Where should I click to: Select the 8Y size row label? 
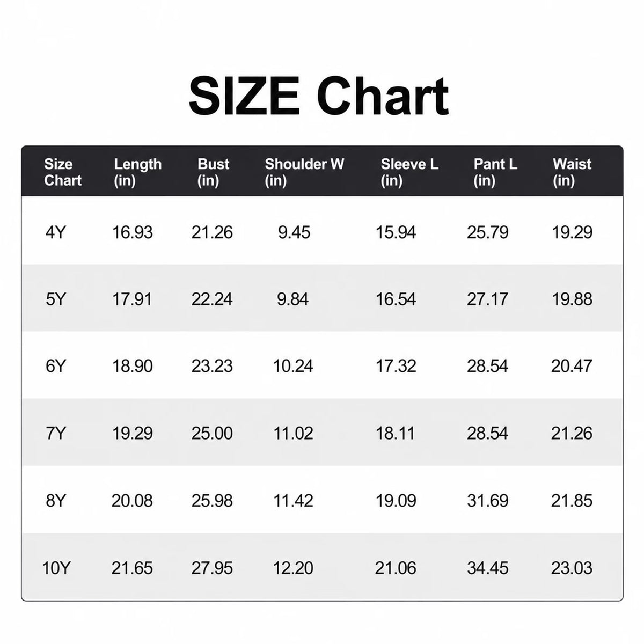(x=55, y=501)
